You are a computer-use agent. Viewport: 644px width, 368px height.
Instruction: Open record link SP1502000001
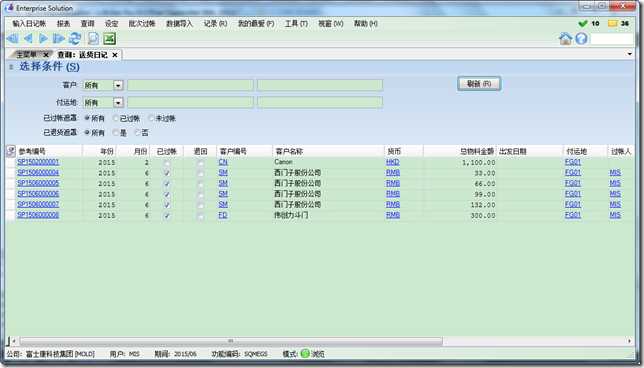(38, 162)
